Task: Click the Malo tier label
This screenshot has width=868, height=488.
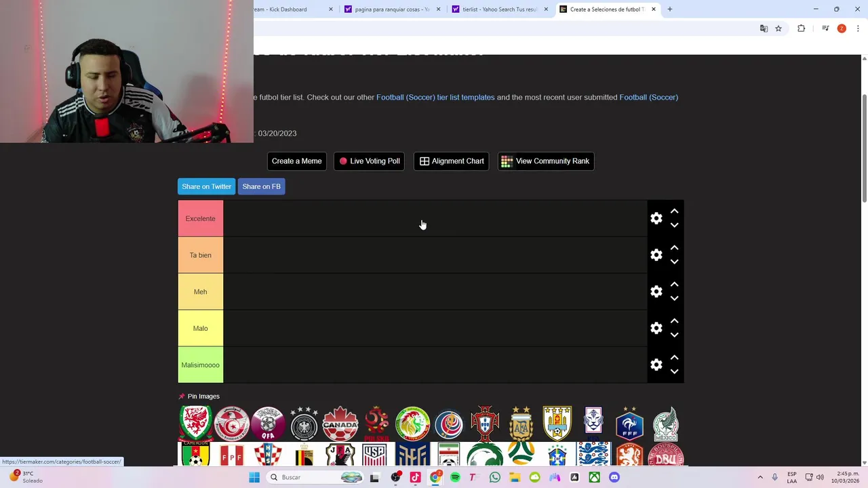Action: pyautogui.click(x=200, y=328)
